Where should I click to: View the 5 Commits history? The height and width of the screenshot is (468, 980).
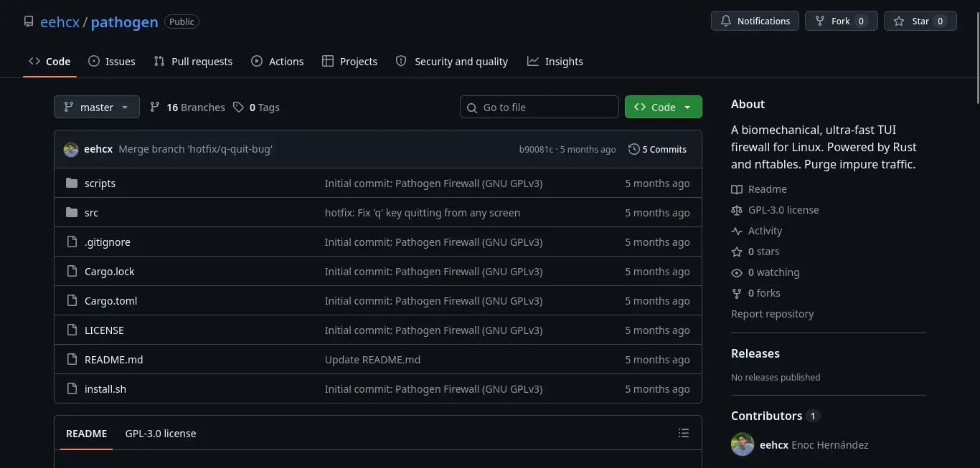click(x=658, y=149)
